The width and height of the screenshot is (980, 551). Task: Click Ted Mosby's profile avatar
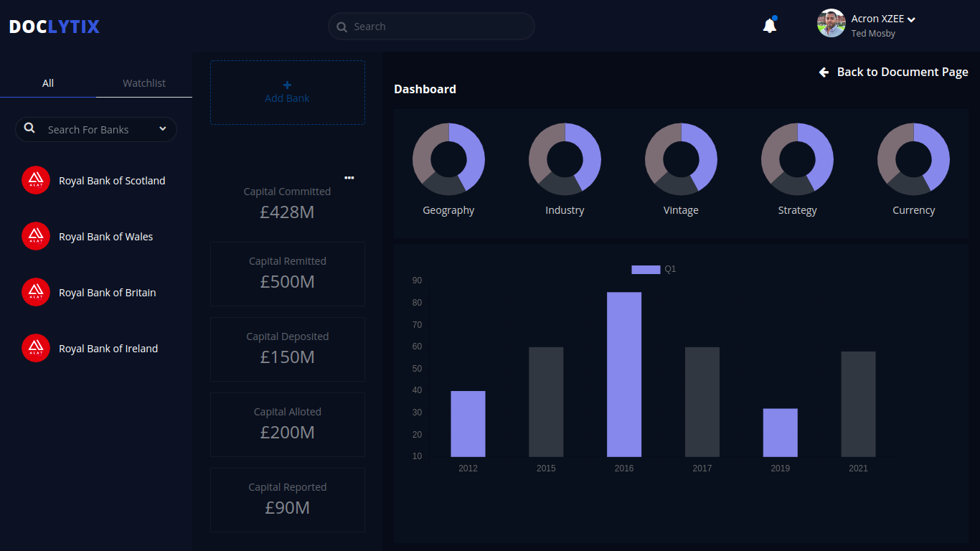[x=831, y=23]
